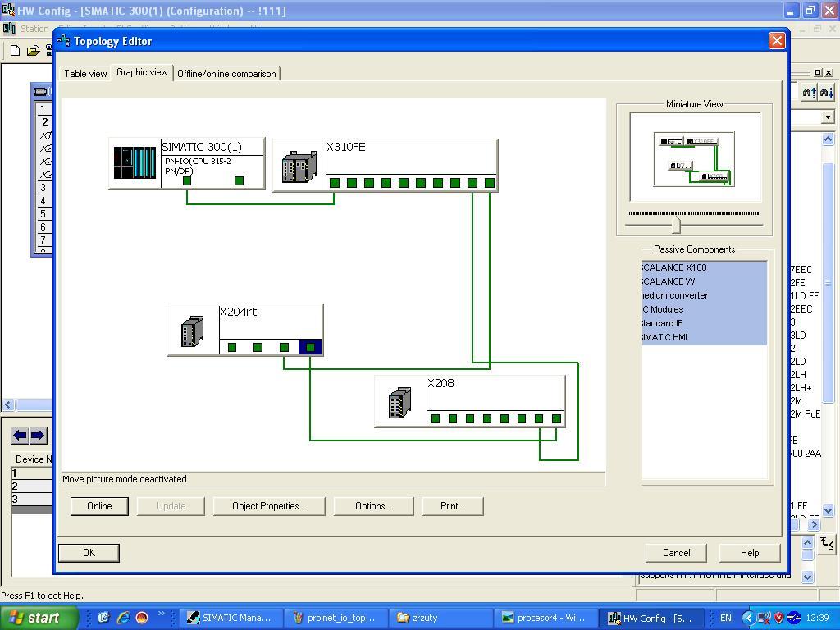This screenshot has height=630, width=840.
Task: Click the HW Config application icon in title bar
Action: point(8,10)
